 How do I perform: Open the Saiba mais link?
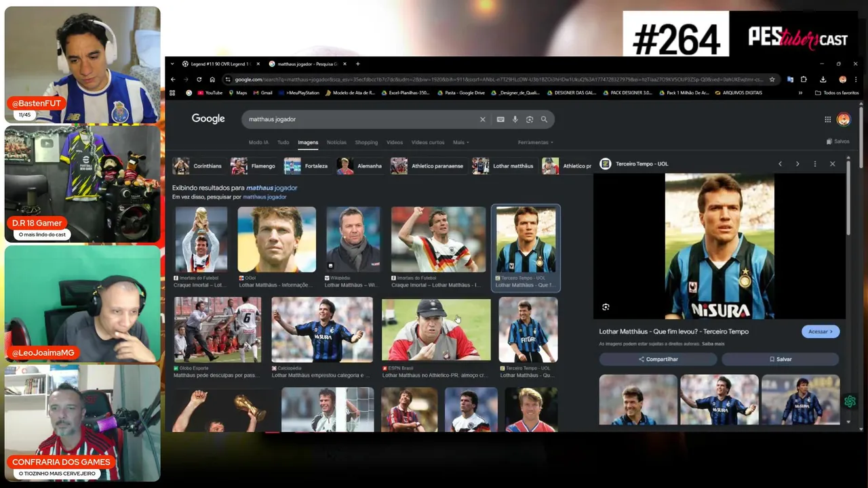click(x=713, y=344)
